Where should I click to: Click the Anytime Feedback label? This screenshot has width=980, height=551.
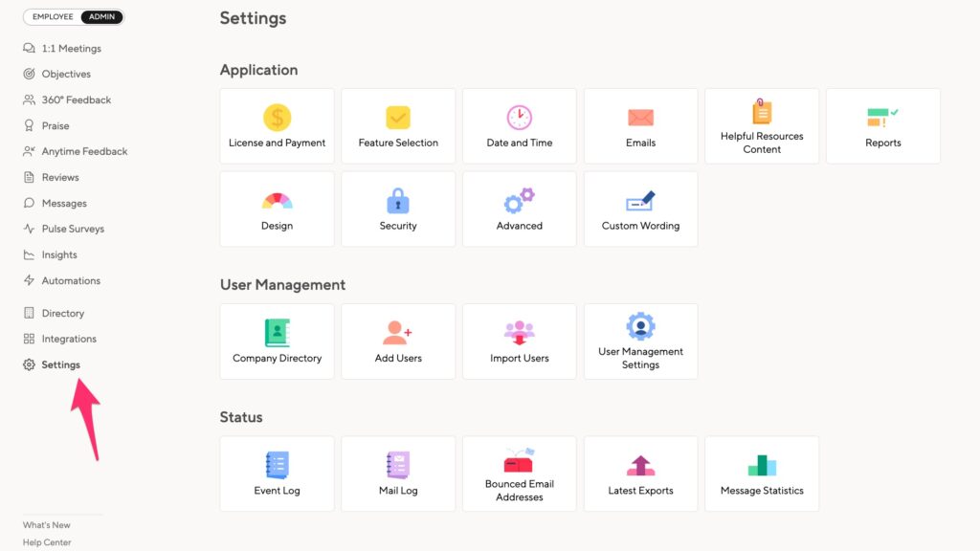(x=84, y=151)
